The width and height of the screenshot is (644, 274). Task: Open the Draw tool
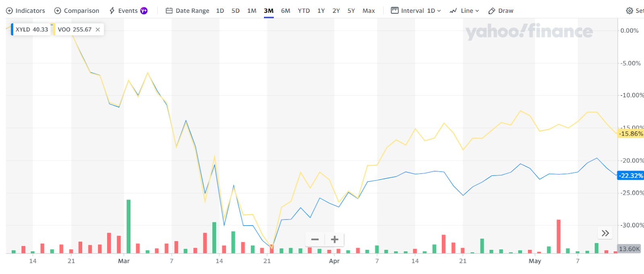coord(501,11)
